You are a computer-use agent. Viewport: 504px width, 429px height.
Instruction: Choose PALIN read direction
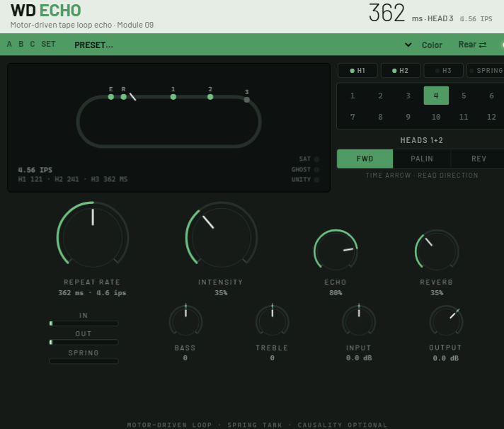[422, 159]
